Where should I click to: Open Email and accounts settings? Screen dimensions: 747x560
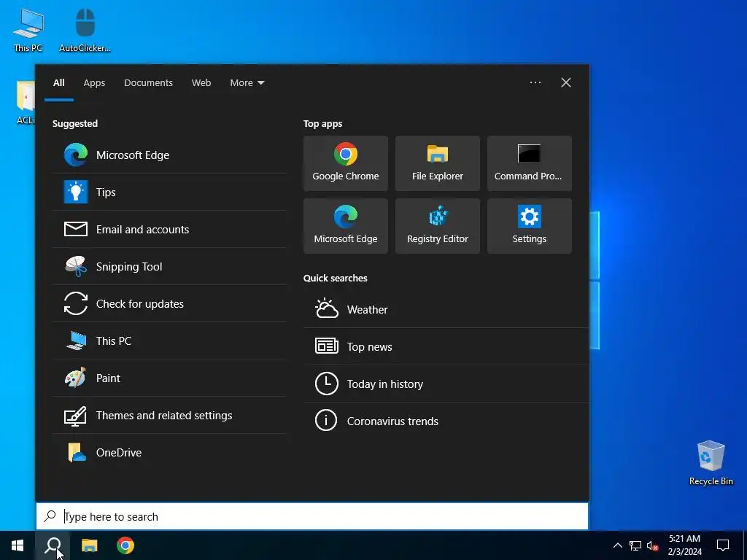tap(169, 229)
